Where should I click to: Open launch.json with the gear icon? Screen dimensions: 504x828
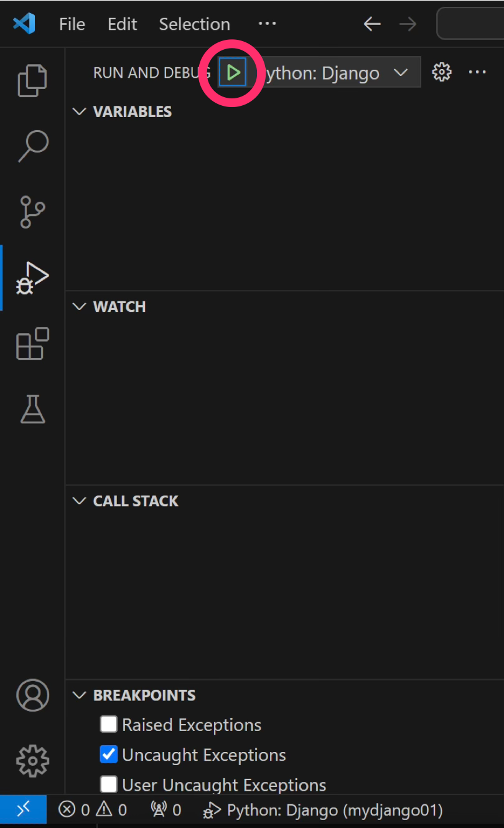point(442,72)
